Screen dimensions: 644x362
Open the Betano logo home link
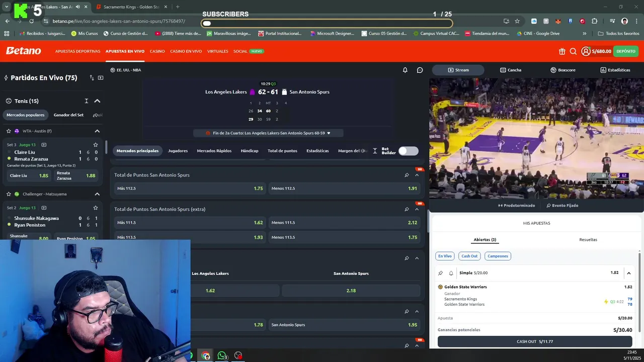pos(23,51)
